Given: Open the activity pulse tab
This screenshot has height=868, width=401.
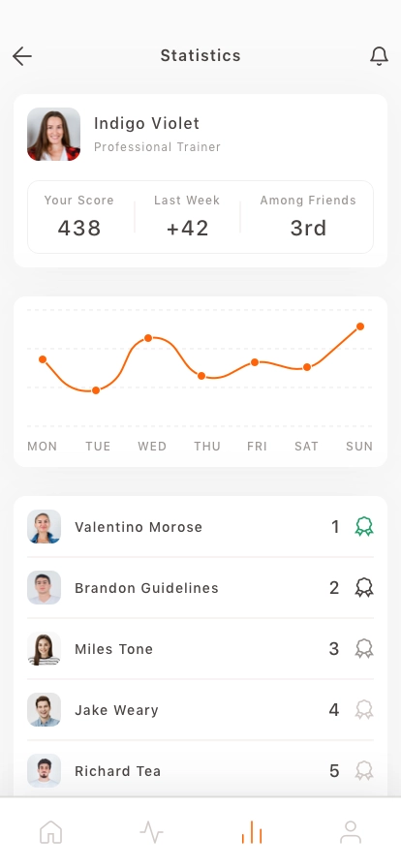Looking at the screenshot, I should click(x=151, y=832).
